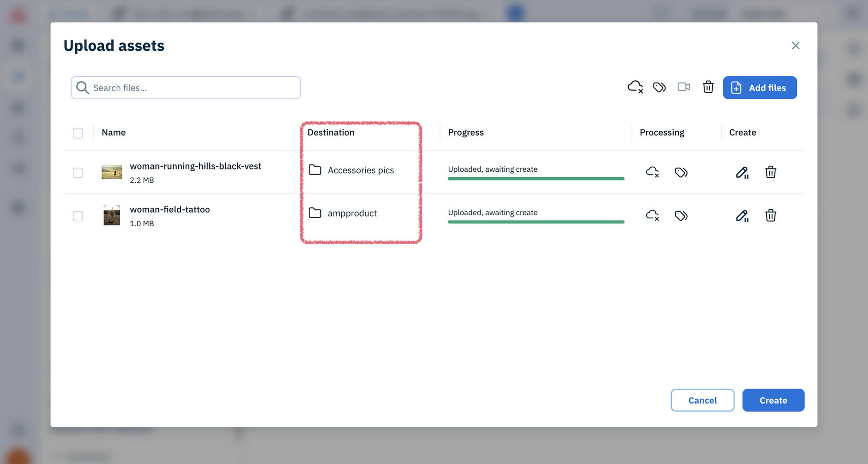Click the Name column header
Viewport: 868px width, 464px height.
(114, 133)
